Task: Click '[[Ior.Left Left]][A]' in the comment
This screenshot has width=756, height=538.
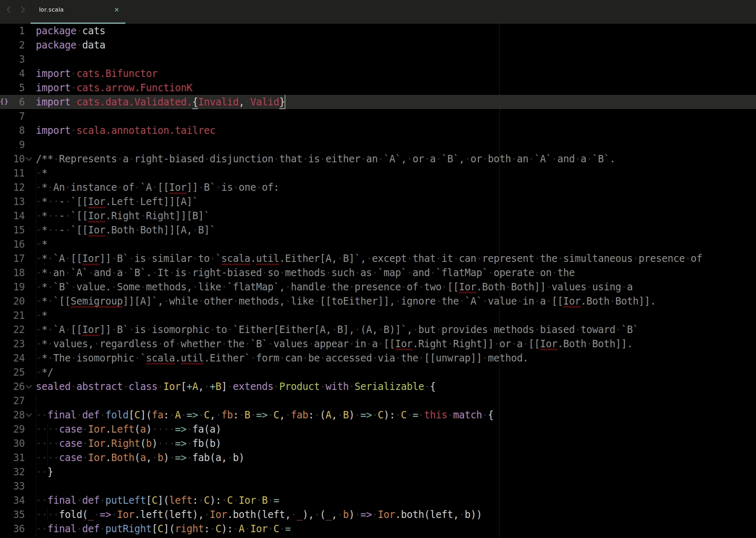Action: click(134, 201)
